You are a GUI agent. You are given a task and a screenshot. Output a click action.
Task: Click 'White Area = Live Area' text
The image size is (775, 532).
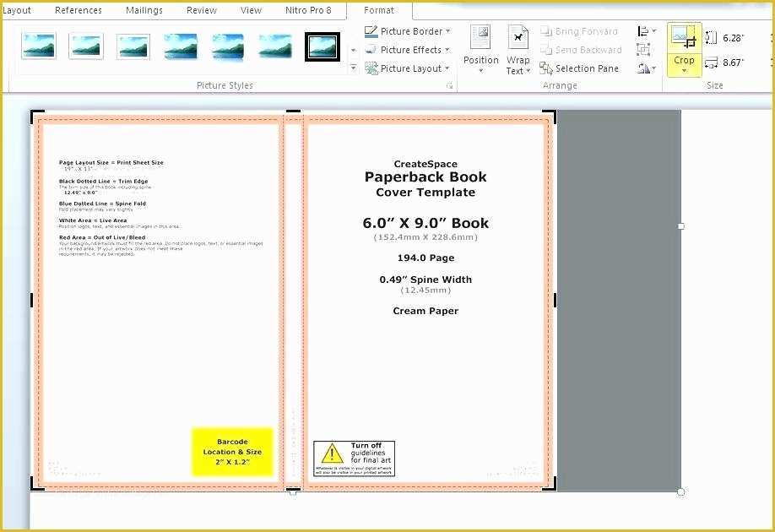pos(93,220)
